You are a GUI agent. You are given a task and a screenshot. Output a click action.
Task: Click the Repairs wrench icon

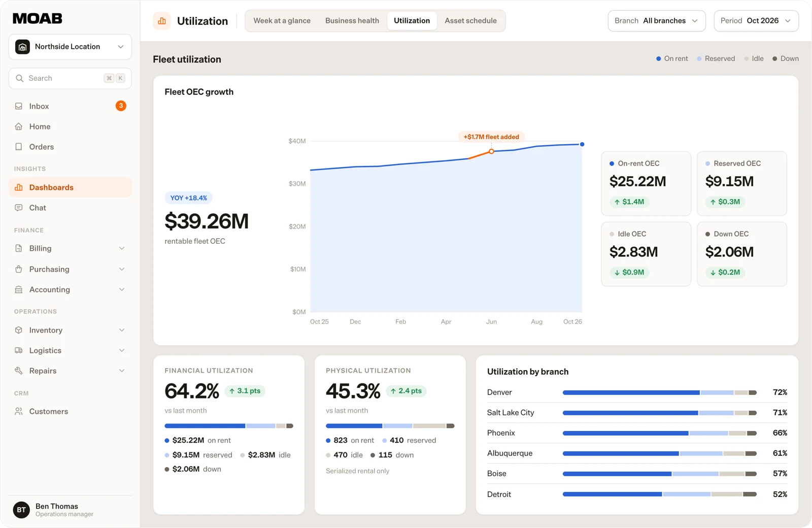19,371
